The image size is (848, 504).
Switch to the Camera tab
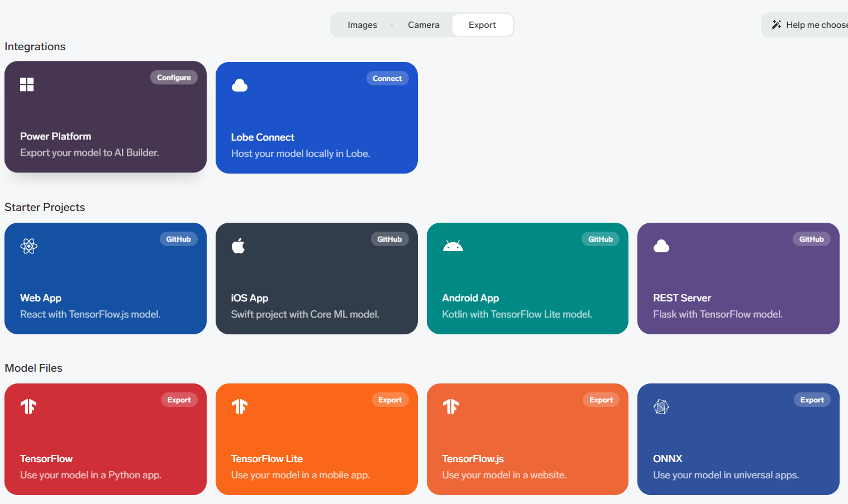tap(423, 25)
